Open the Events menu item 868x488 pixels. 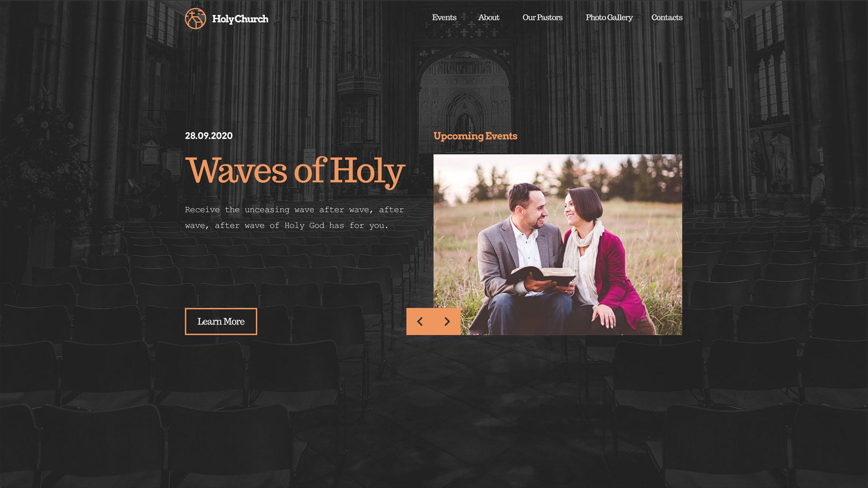[444, 18]
